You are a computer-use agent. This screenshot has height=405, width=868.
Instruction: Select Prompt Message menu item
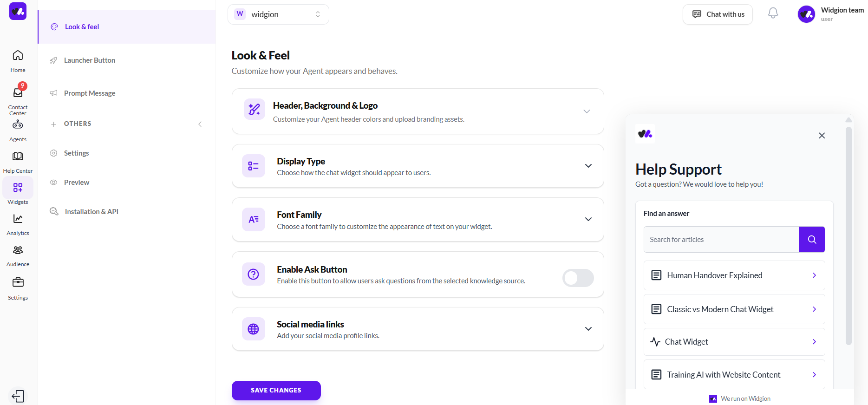tap(90, 93)
